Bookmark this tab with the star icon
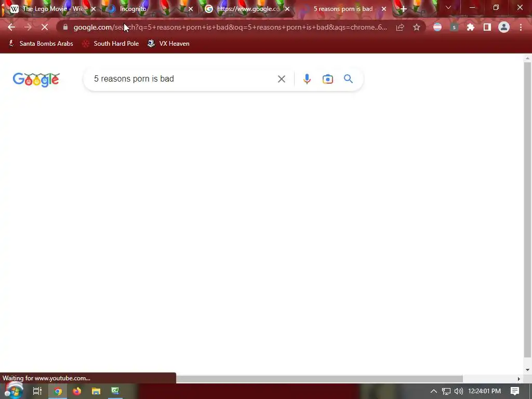 click(x=417, y=27)
